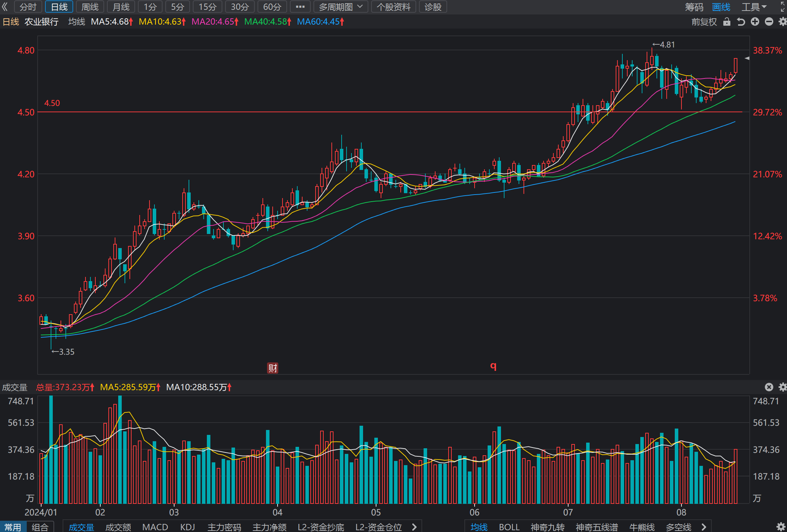
Task: Zoom in using the plus circle icon
Action: click(x=755, y=22)
